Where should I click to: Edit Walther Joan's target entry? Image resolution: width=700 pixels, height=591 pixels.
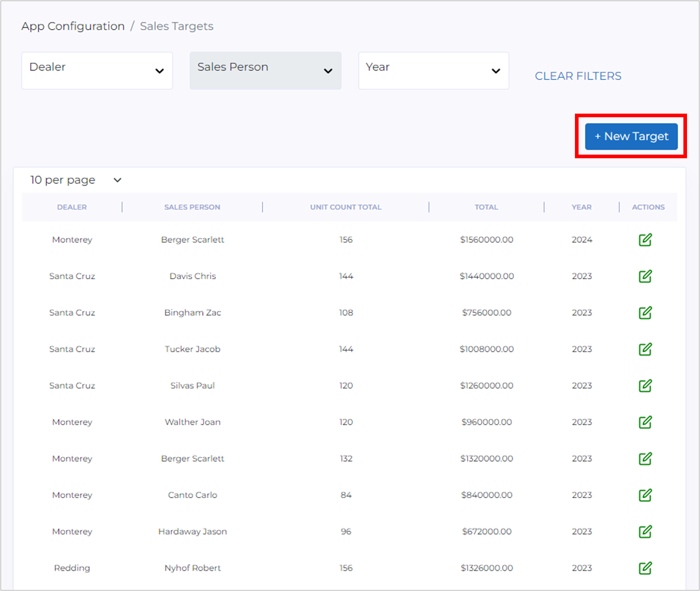coord(645,422)
